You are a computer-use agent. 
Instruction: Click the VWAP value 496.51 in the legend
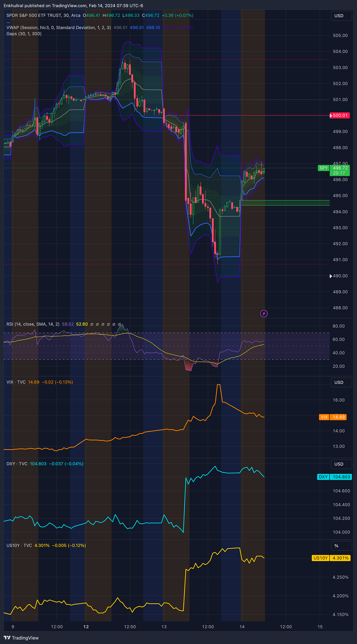120,27
